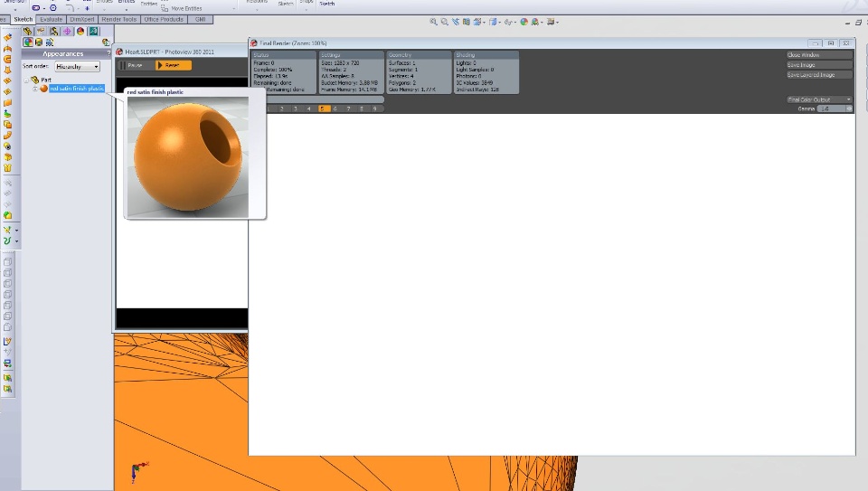The height and width of the screenshot is (491, 868).
Task: Open the ConfigurationManager tab icon
Action: (53, 32)
